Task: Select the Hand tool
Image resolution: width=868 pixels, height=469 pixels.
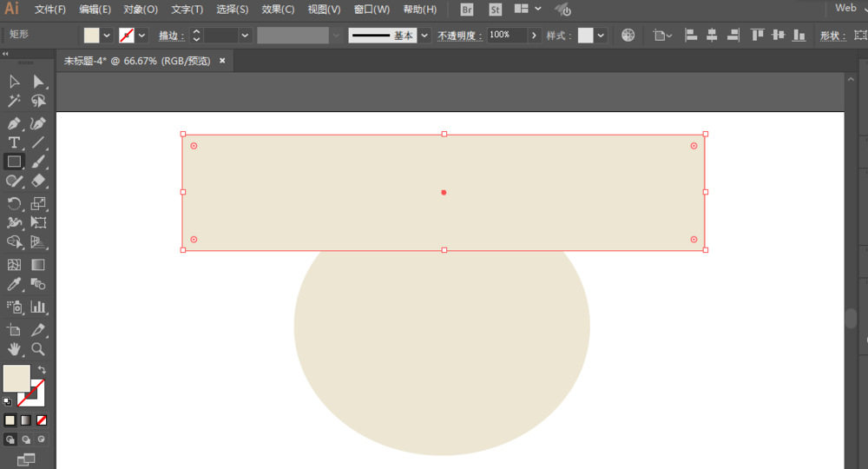Action: [15, 349]
